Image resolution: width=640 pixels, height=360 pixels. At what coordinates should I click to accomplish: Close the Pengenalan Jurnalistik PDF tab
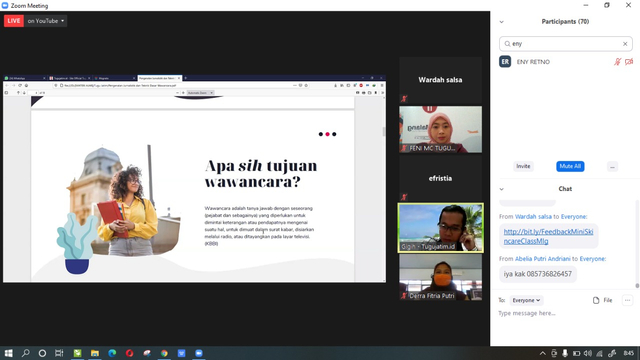[179, 78]
